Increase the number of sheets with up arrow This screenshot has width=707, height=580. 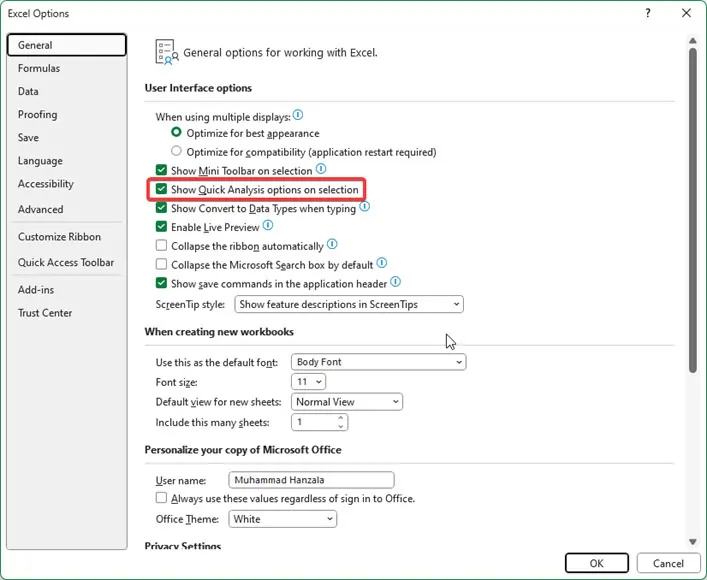(x=341, y=418)
